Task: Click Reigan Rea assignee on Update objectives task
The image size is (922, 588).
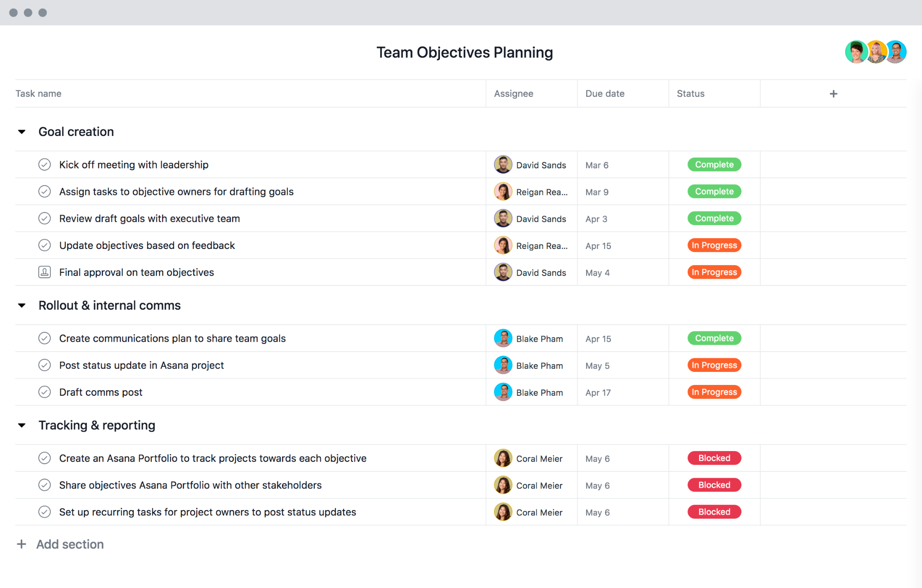Action: [x=532, y=245]
